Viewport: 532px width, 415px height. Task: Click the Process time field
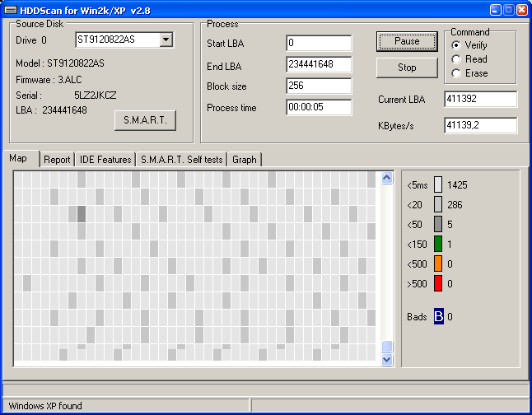pos(319,107)
